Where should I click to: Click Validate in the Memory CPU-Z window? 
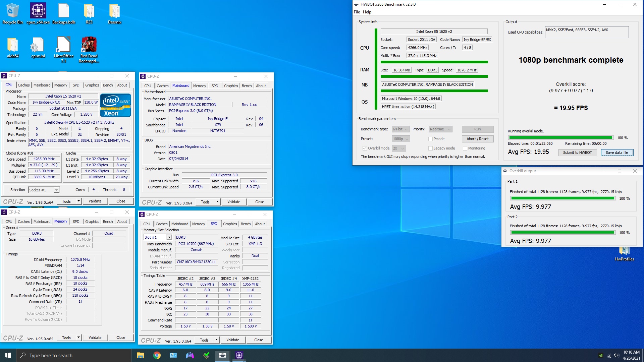(x=95, y=338)
